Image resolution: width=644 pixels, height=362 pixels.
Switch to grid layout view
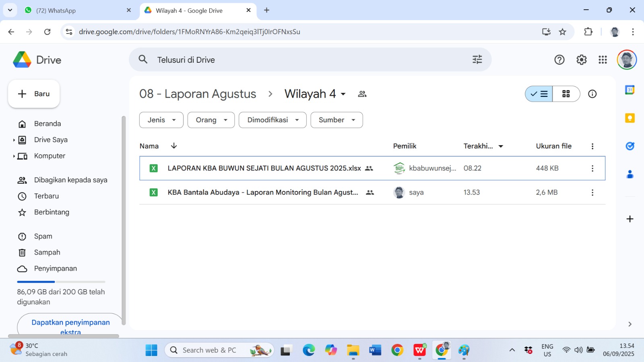coord(566,94)
